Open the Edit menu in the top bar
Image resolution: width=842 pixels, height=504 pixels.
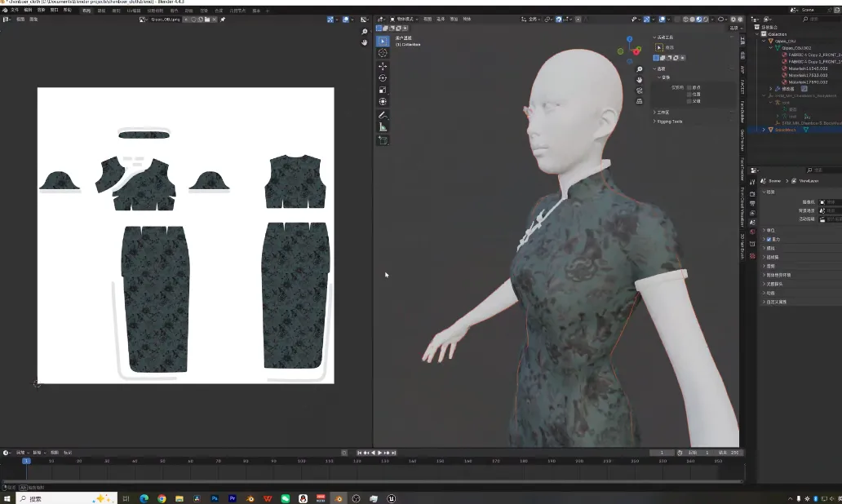(x=28, y=11)
